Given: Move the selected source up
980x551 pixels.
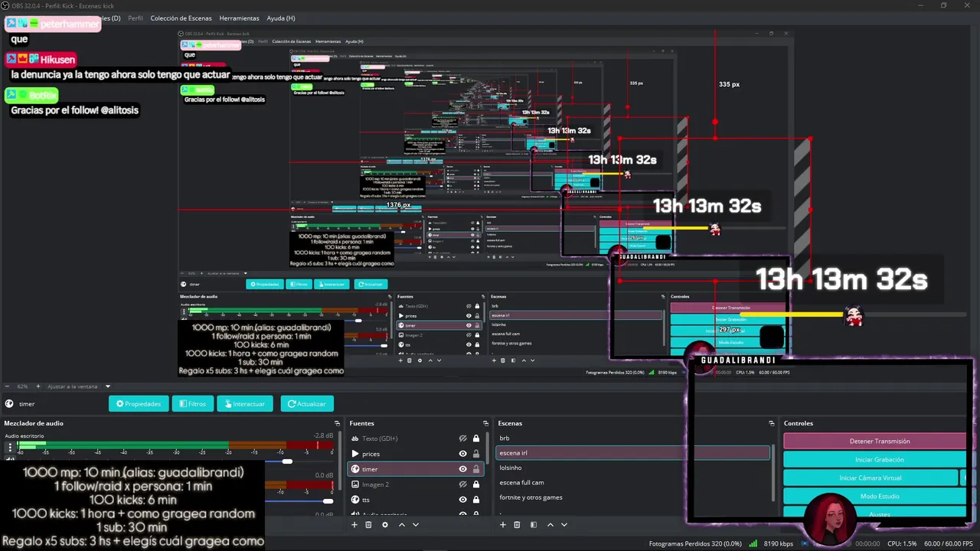Looking at the screenshot, I should pos(401,525).
